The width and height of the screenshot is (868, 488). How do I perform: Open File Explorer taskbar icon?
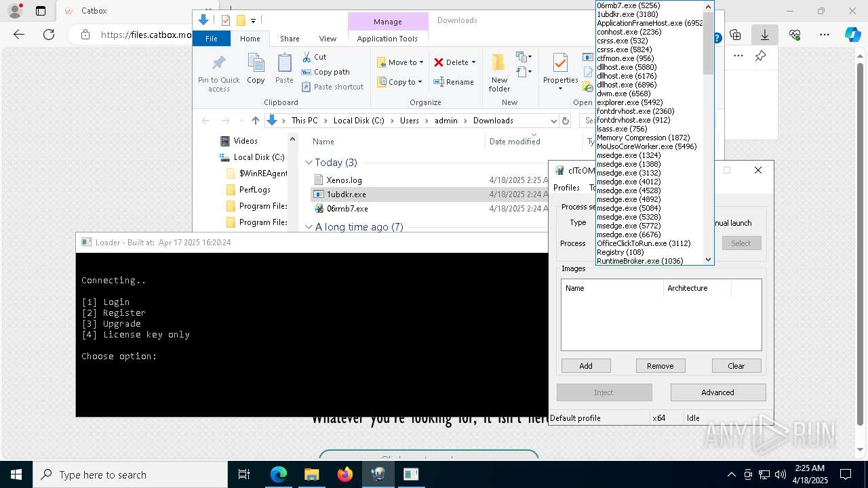(311, 474)
